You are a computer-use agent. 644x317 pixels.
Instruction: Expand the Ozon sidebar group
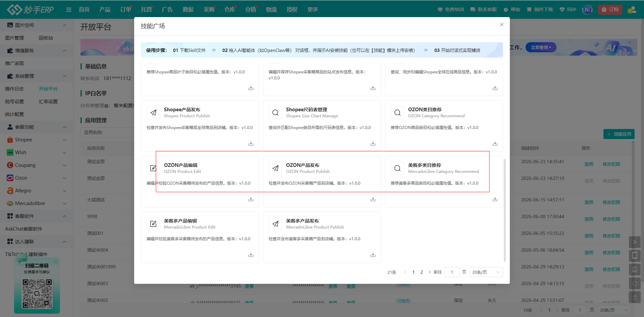(37, 178)
